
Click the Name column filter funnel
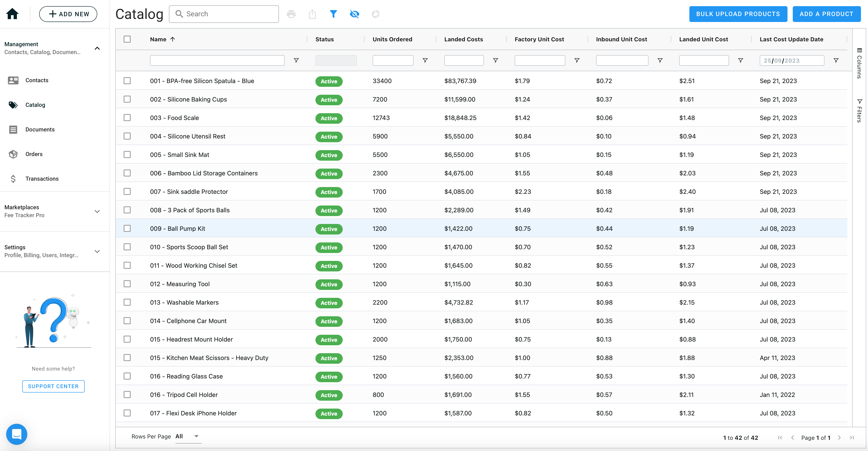296,60
